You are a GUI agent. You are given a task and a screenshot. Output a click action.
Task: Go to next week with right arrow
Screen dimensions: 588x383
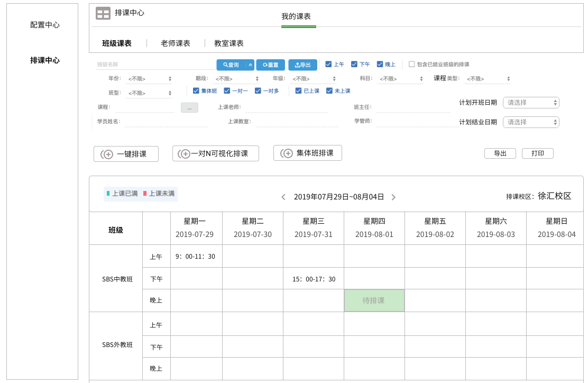[393, 197]
